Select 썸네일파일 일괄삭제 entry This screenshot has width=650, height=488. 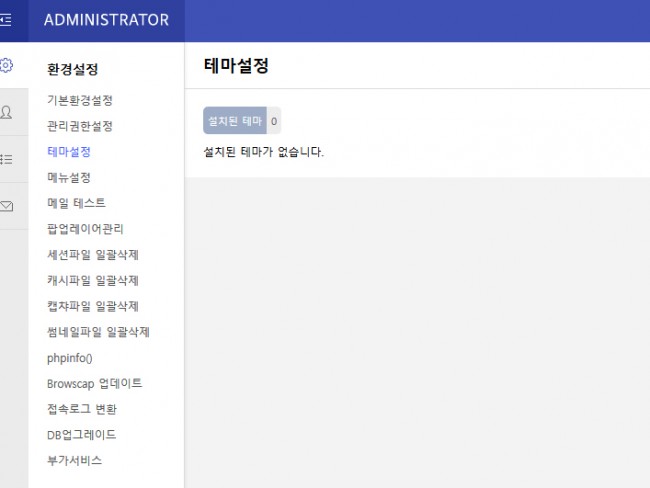coord(98,332)
